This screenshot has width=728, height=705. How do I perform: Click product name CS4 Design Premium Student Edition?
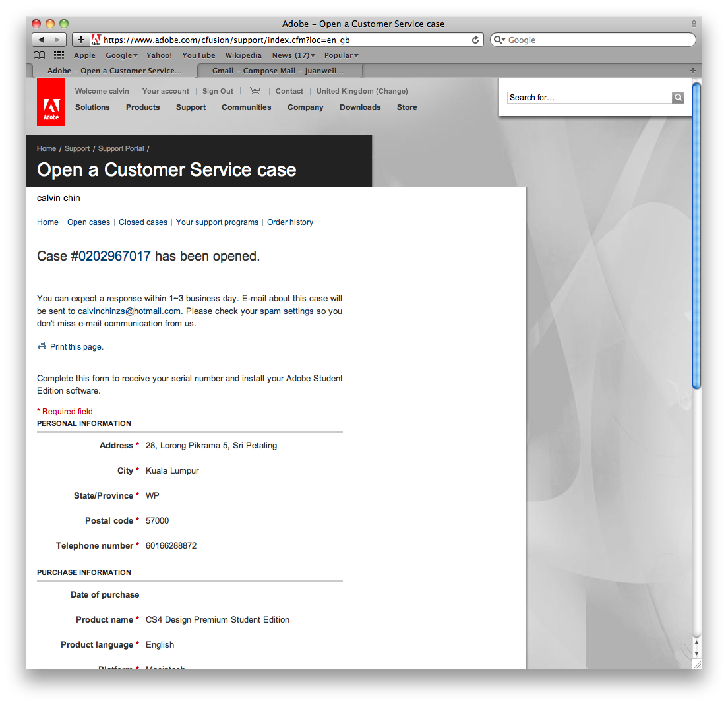[x=218, y=619]
